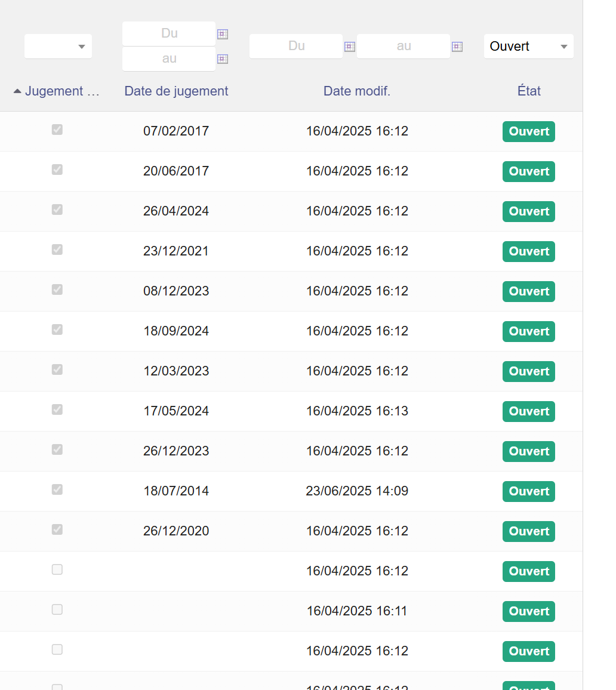Image resolution: width=616 pixels, height=690 pixels.
Task: Sort by Date modif. column header
Action: pos(357,91)
